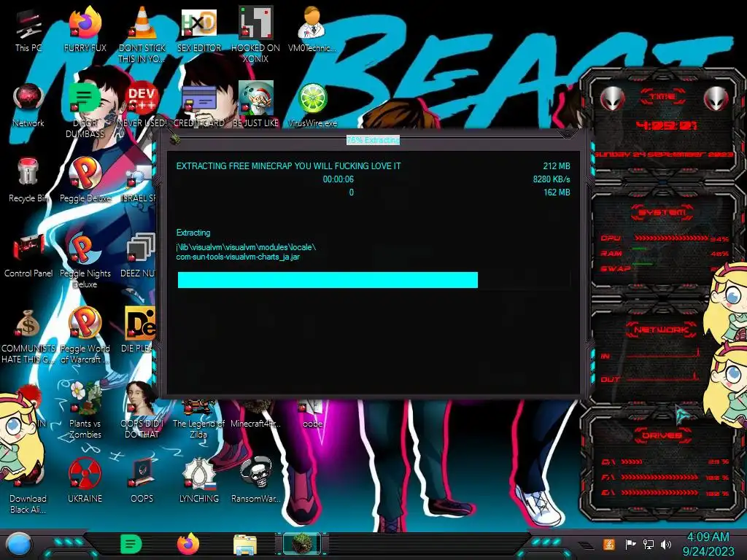Click the right alien head gadget icon
Viewport: 747px width, 560px height.
(x=716, y=99)
